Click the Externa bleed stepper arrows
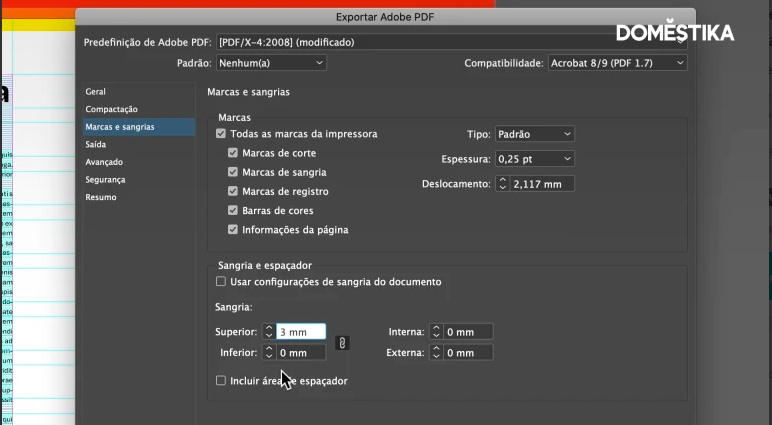 (436, 353)
